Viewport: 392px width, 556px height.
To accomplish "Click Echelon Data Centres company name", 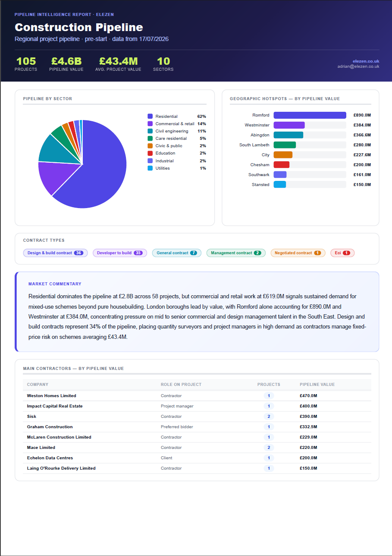I will pyautogui.click(x=50, y=458).
